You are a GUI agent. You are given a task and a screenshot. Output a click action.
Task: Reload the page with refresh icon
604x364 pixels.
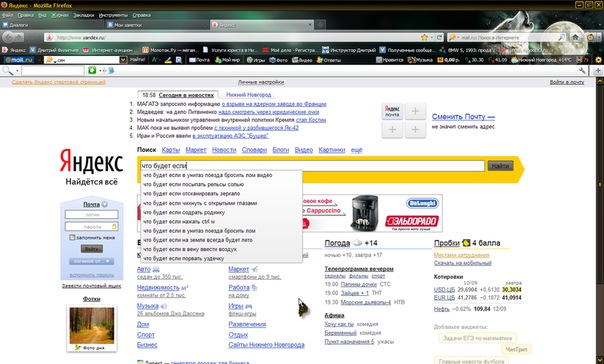439,37
